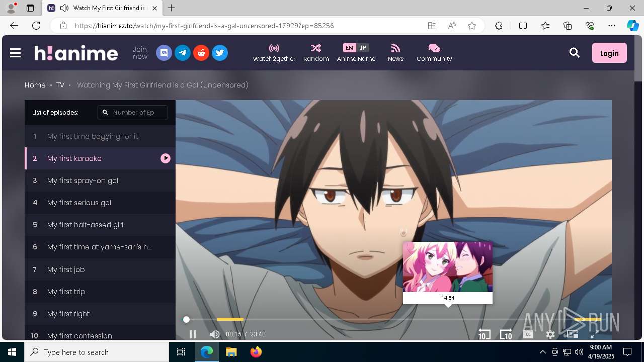The image size is (644, 362).
Task: Go back in the browser
Action: (14, 26)
